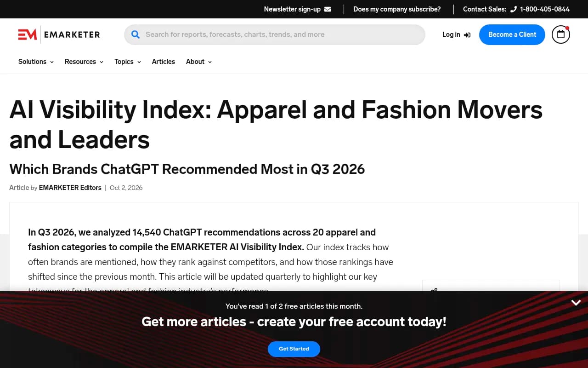
Task: Click the envelope icon beside Newsletter sign-up
Action: point(328,9)
